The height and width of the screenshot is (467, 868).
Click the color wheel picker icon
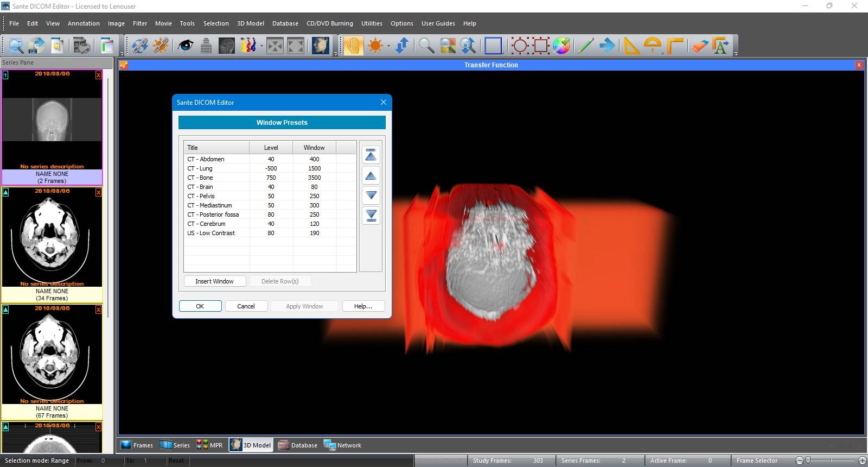561,46
